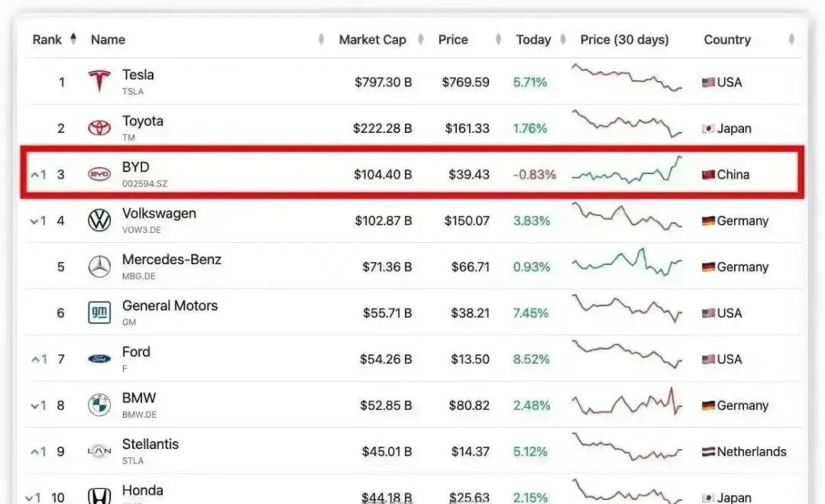
Task: Click the Stellantis logo icon
Action: click(99, 451)
